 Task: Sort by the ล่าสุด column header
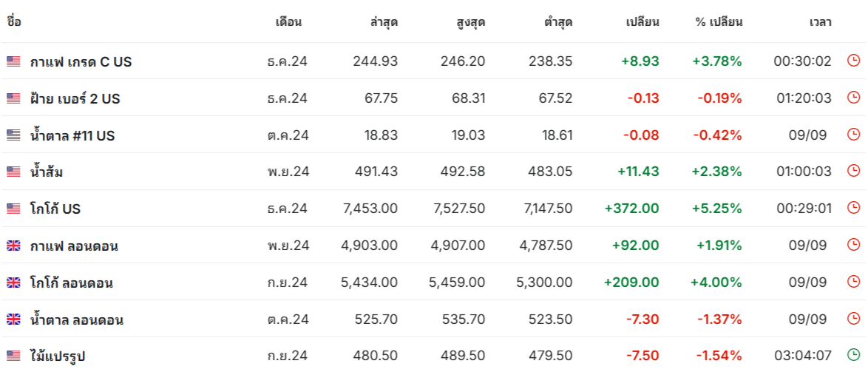pos(384,22)
